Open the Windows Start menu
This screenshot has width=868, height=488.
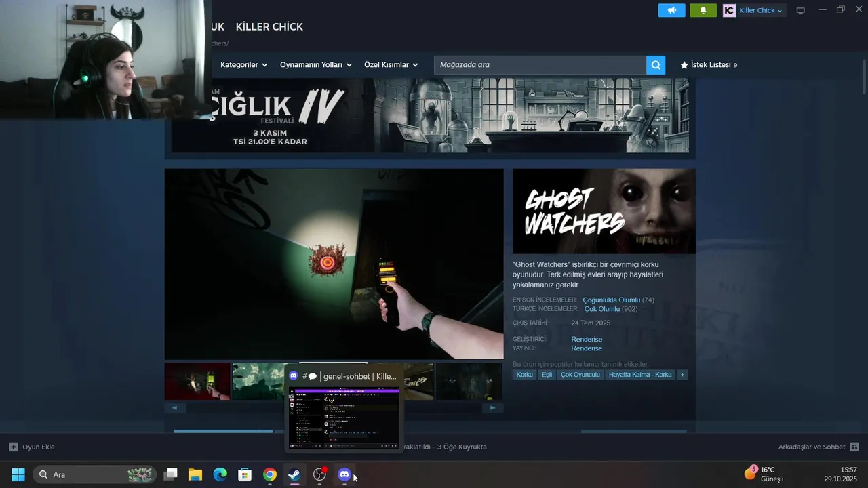(x=18, y=474)
